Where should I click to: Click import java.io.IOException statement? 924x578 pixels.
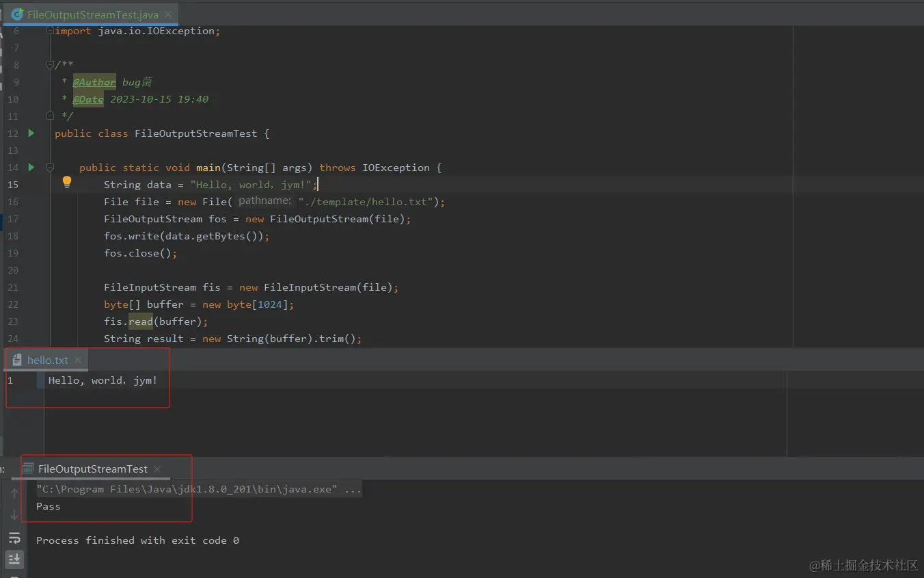tap(137, 31)
